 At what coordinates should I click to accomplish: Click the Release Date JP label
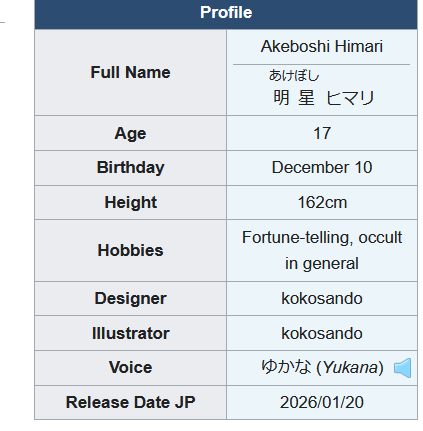pos(130,402)
